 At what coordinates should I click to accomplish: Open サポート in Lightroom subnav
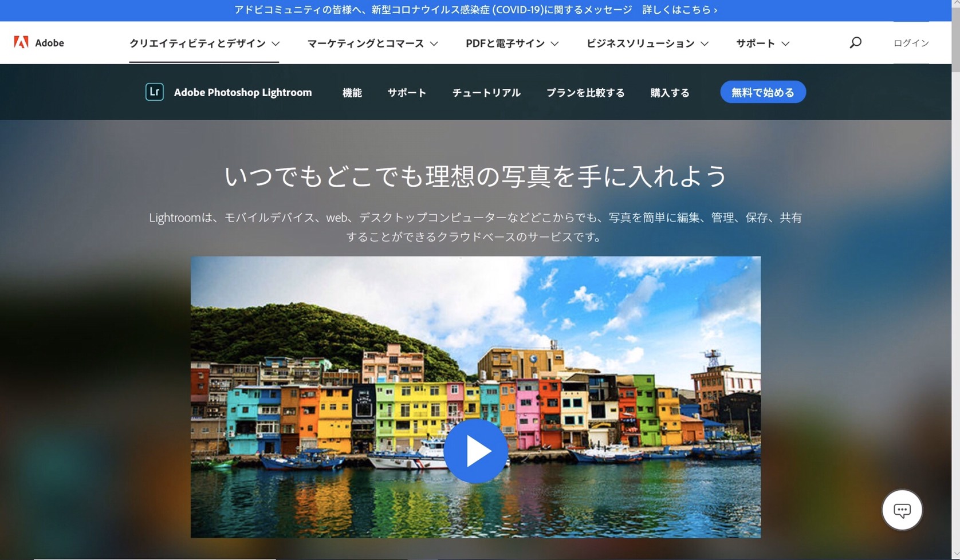coord(407,92)
